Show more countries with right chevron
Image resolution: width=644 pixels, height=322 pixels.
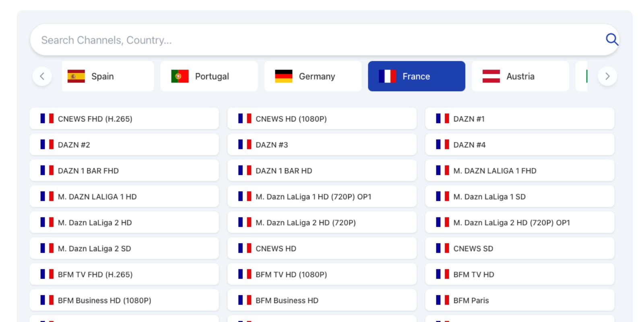[607, 76]
